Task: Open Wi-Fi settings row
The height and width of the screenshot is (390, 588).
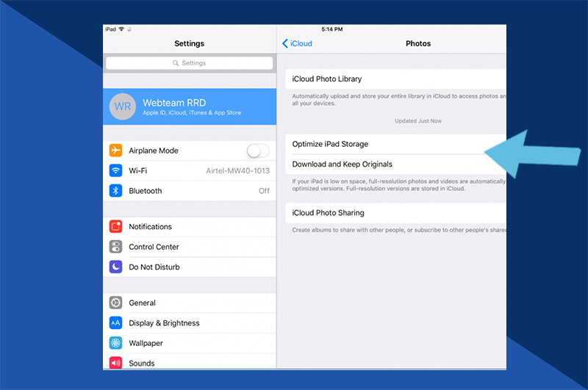Action: click(x=190, y=170)
